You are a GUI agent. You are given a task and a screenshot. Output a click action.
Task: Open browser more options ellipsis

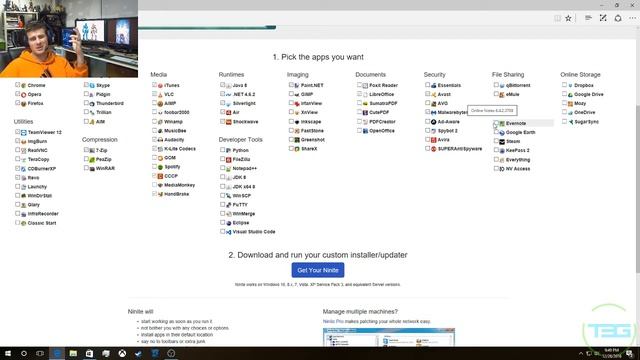[632, 18]
